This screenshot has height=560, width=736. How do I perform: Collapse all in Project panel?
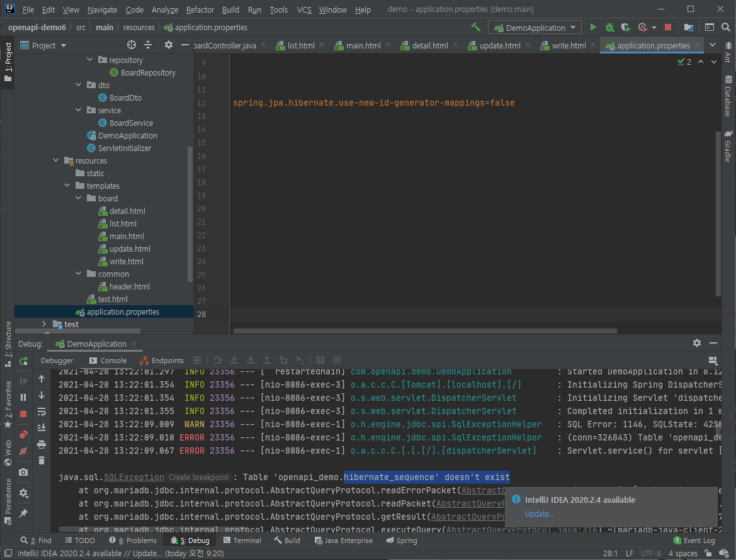[148, 45]
